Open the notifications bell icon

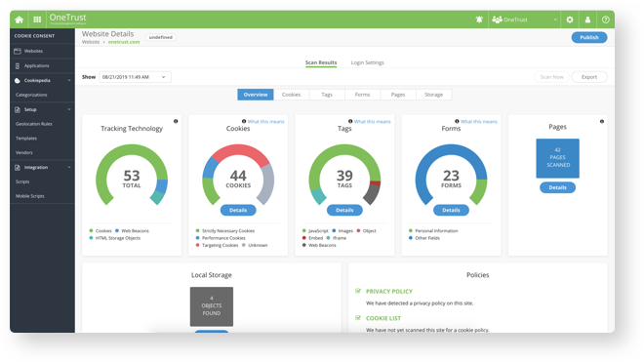pos(479,20)
